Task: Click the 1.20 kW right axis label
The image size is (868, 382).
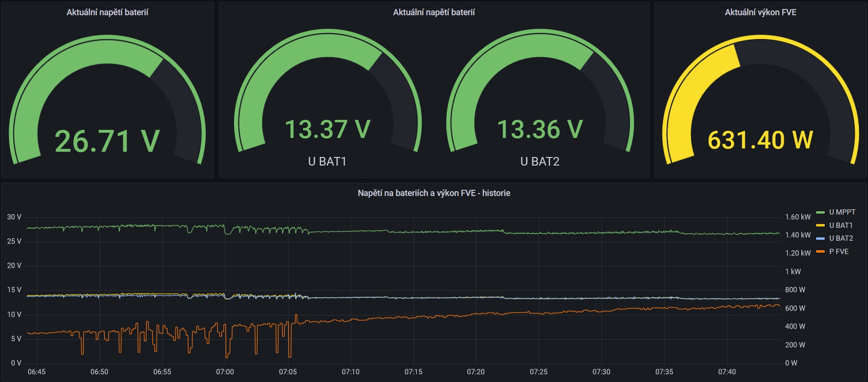Action: 798,253
